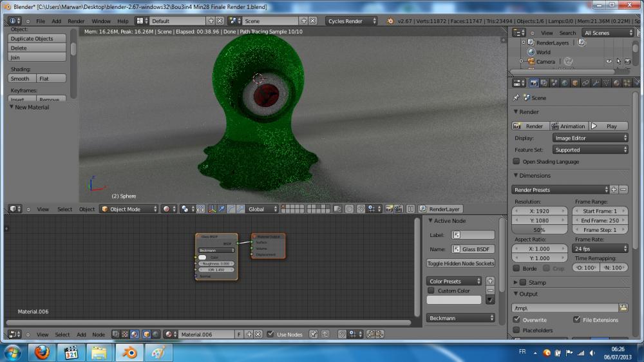Launch Blender from the Windows taskbar

pyautogui.click(x=130, y=352)
